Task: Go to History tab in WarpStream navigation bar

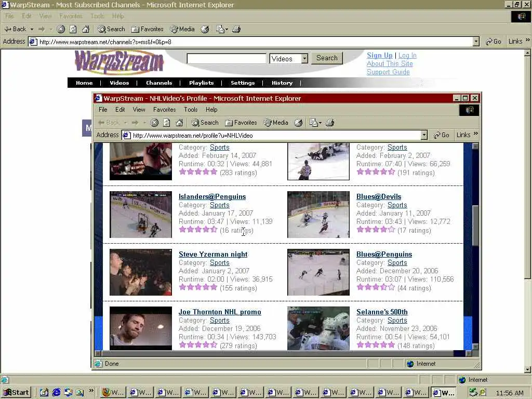Action: [x=282, y=83]
